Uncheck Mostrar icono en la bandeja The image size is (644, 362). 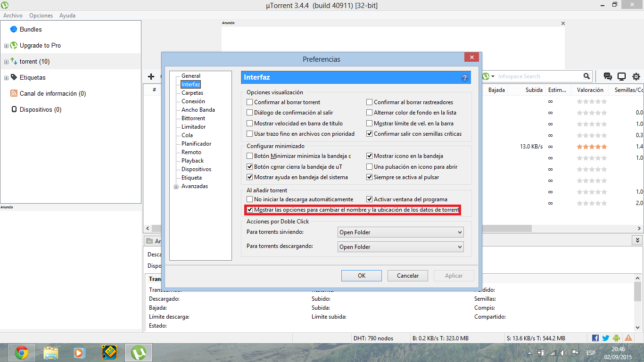click(x=370, y=156)
